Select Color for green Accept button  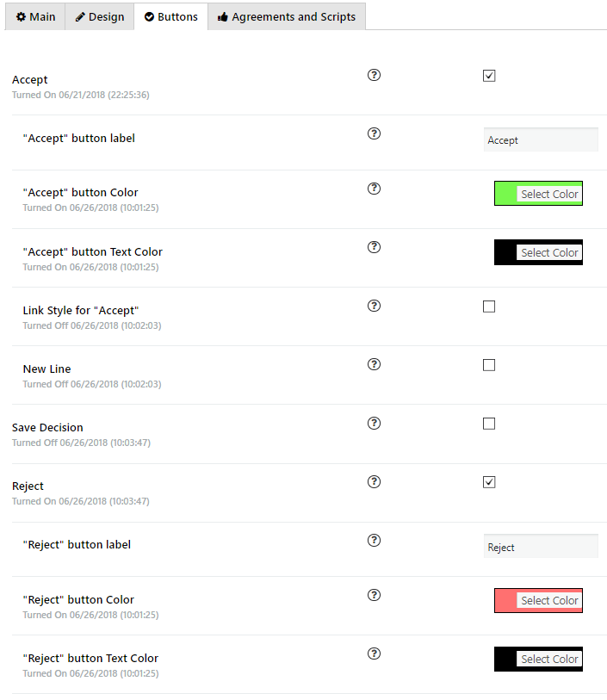(549, 194)
